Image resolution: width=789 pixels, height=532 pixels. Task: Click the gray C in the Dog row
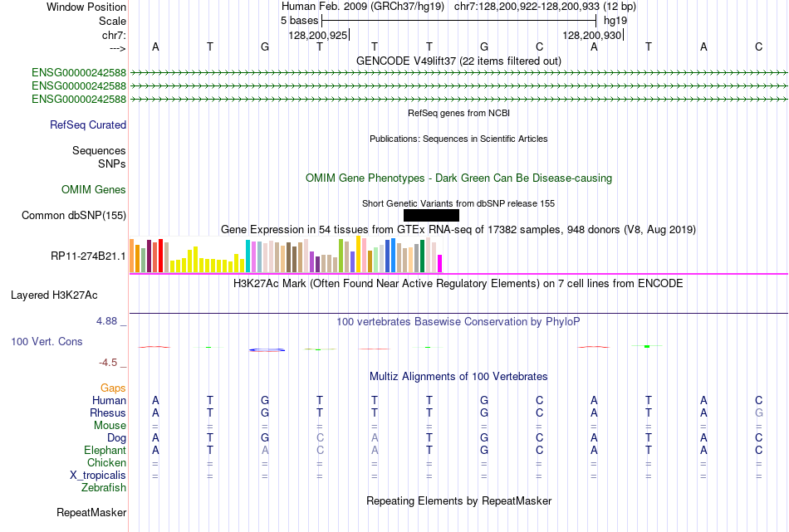320,438
